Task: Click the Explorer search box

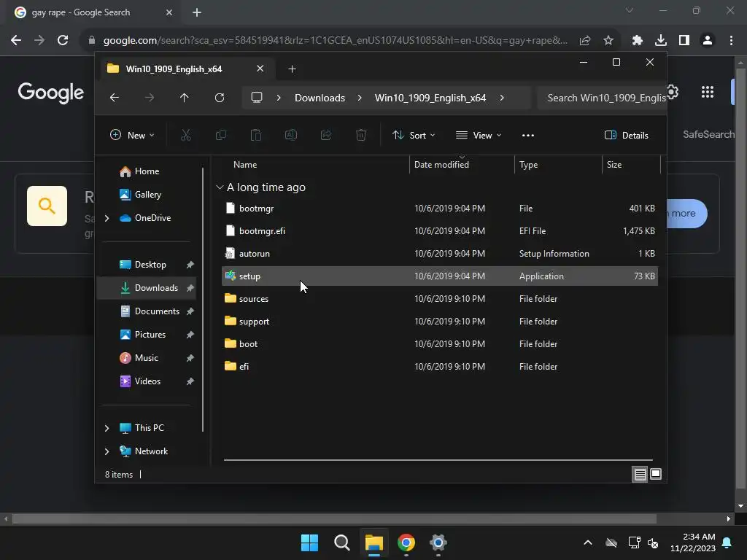Action: pos(601,98)
